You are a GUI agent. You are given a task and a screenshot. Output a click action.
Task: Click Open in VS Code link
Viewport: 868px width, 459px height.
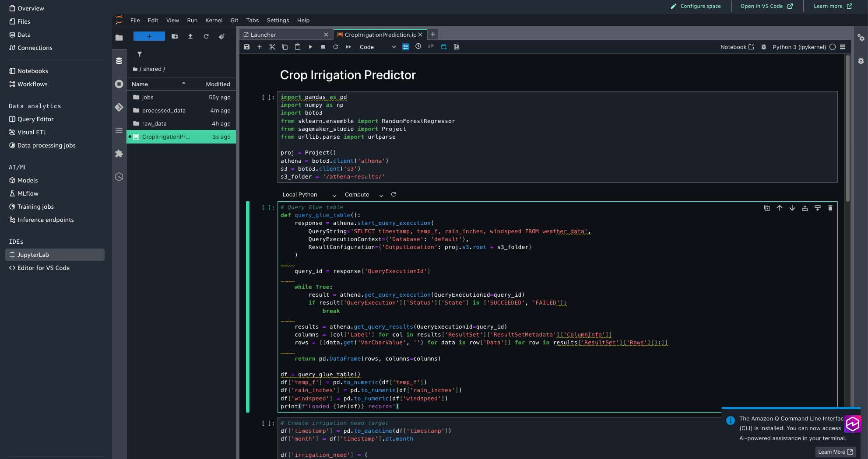point(766,6)
